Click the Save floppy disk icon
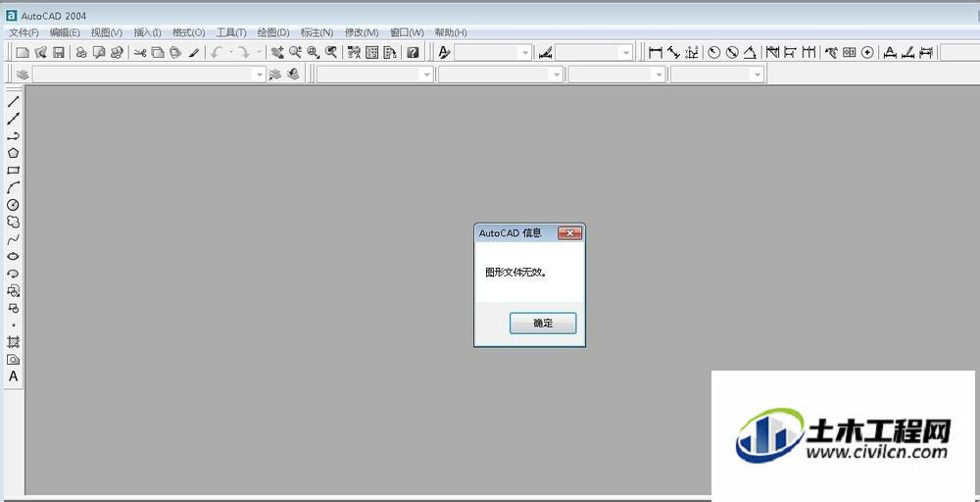Viewport: 980px width, 502px height. coord(58,53)
